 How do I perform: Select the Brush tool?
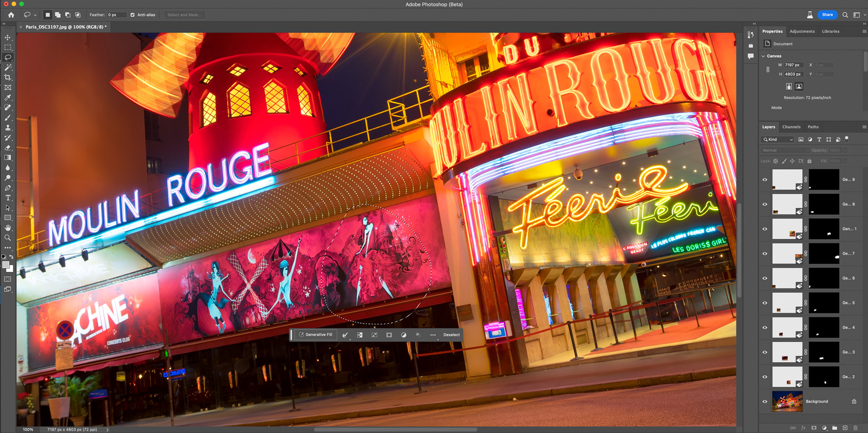point(8,118)
